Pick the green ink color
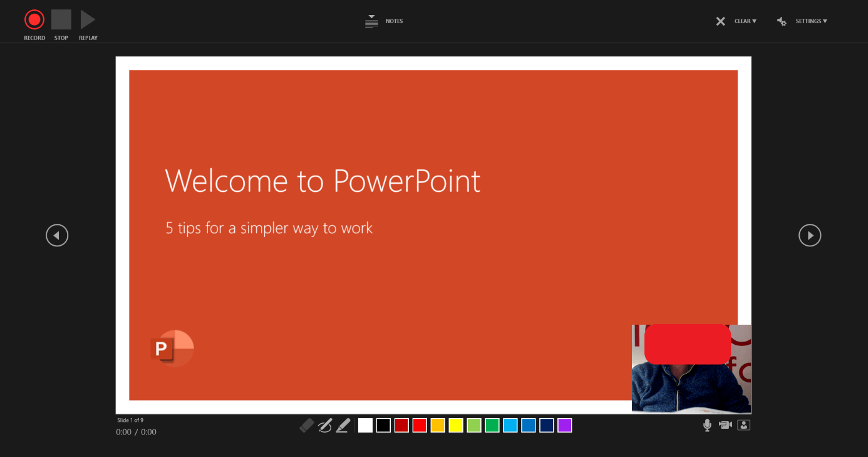The height and width of the screenshot is (457, 868). click(x=492, y=426)
